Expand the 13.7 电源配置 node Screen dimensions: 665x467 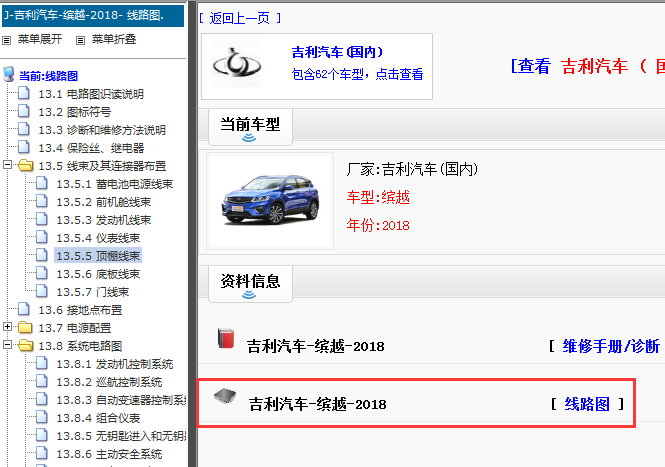coord(7,327)
